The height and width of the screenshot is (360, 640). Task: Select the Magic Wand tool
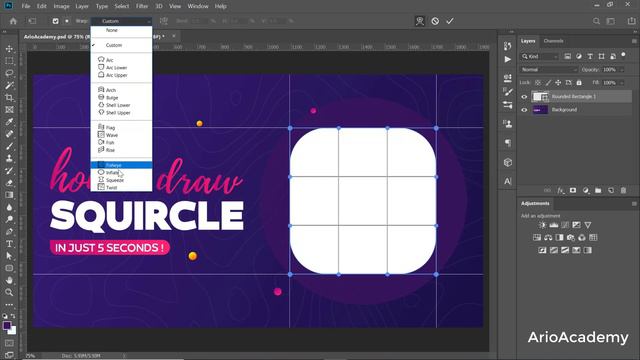9,85
